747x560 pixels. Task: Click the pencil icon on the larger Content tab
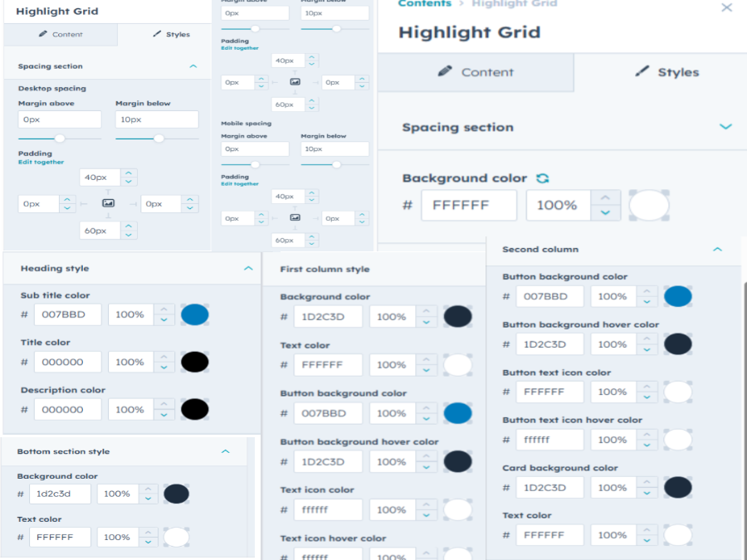click(x=445, y=72)
